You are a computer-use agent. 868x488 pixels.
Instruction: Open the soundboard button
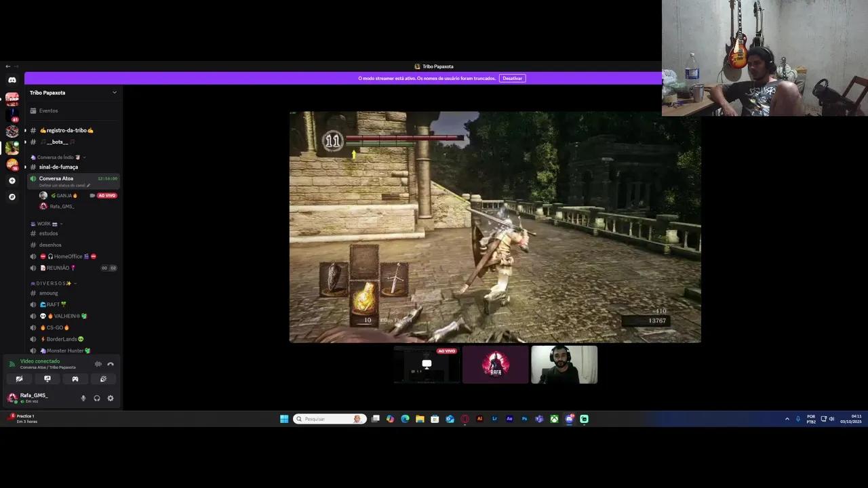tap(103, 379)
